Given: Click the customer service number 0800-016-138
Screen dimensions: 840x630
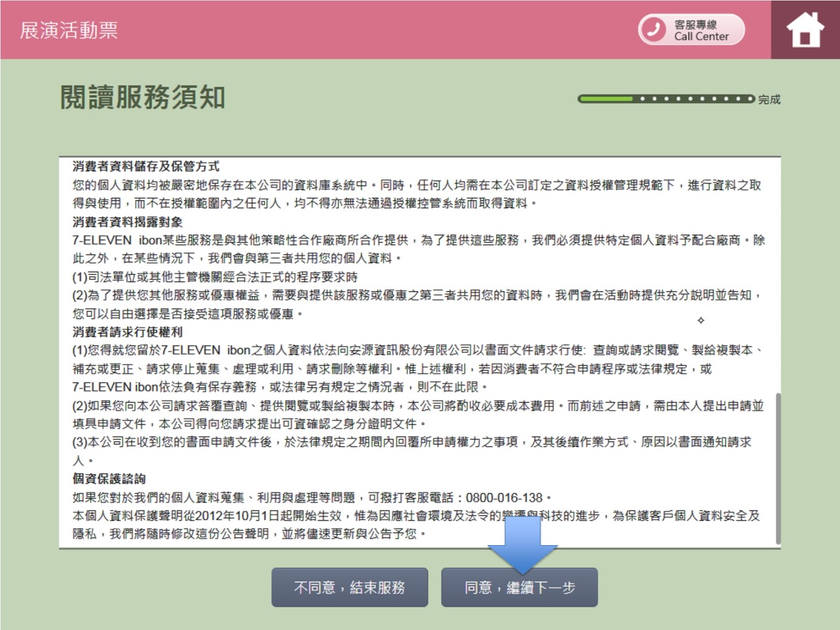Looking at the screenshot, I should (504, 497).
